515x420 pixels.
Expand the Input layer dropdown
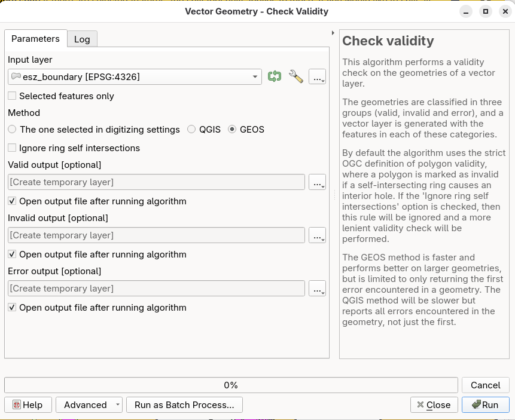(x=255, y=76)
